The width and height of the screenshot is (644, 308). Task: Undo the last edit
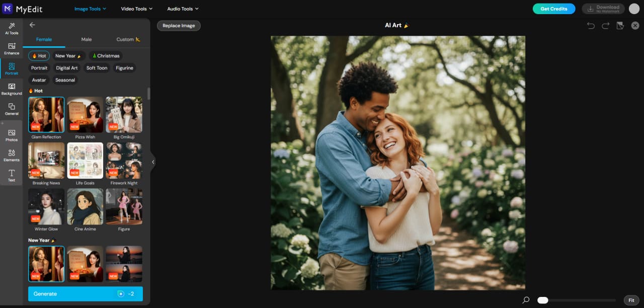coord(591,25)
